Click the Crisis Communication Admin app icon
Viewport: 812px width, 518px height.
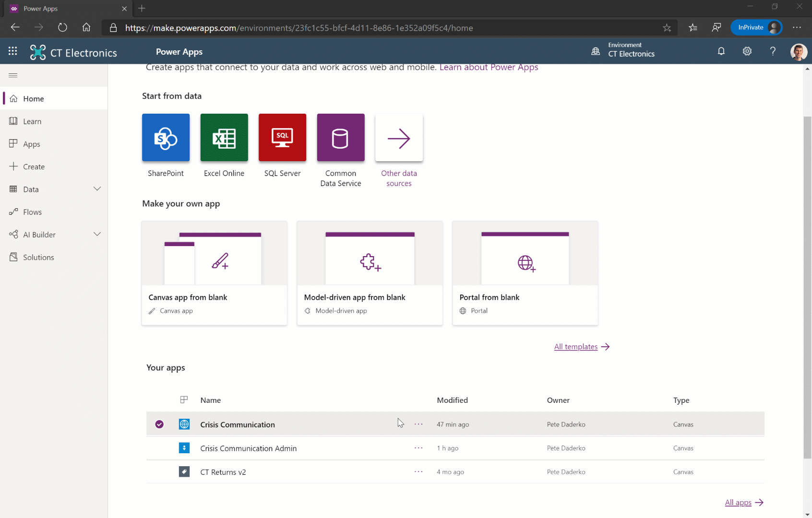[x=184, y=448]
